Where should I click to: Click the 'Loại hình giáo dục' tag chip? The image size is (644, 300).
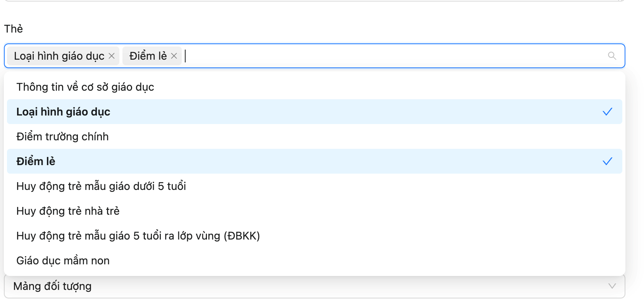(59, 56)
